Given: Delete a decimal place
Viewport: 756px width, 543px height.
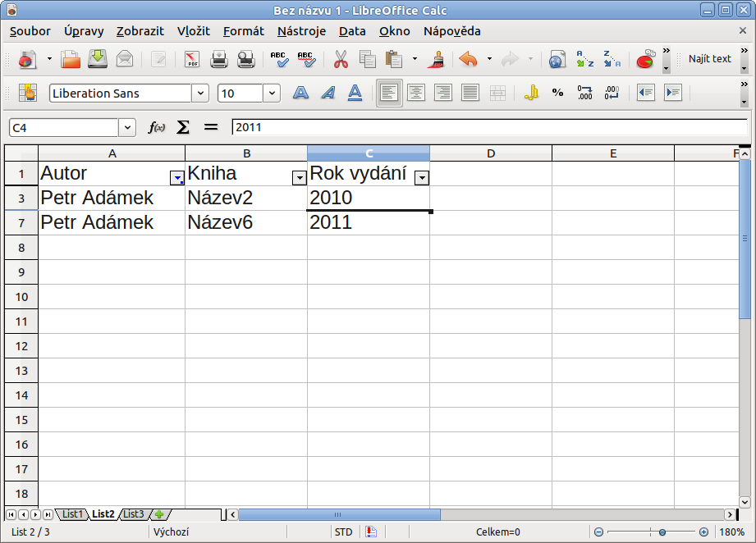Looking at the screenshot, I should (612, 93).
